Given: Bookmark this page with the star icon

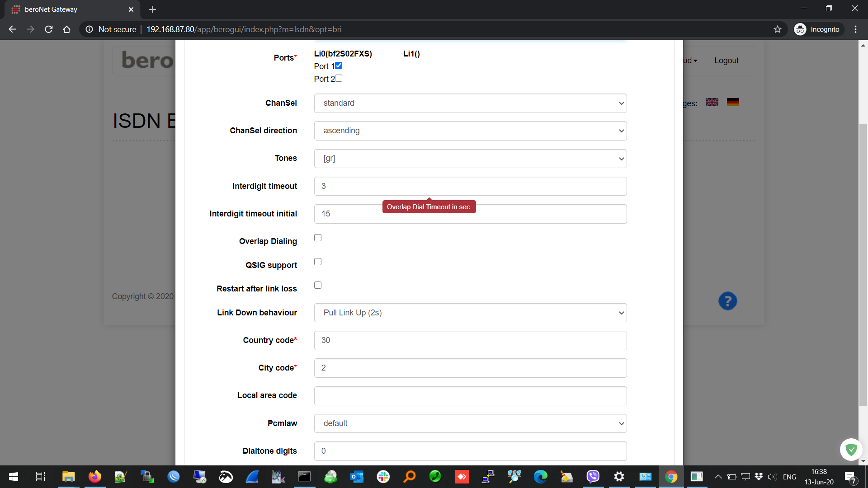Looking at the screenshot, I should click(777, 29).
